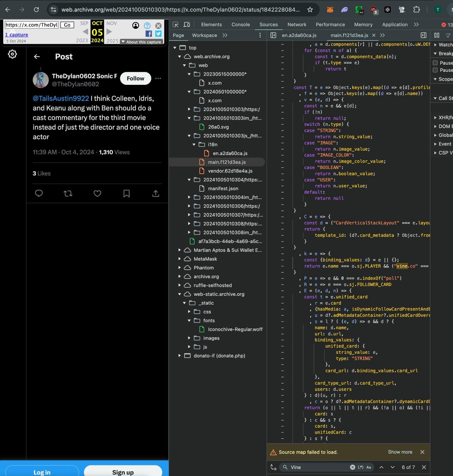
Task: Switch to the Elements tab
Action: coord(211,25)
